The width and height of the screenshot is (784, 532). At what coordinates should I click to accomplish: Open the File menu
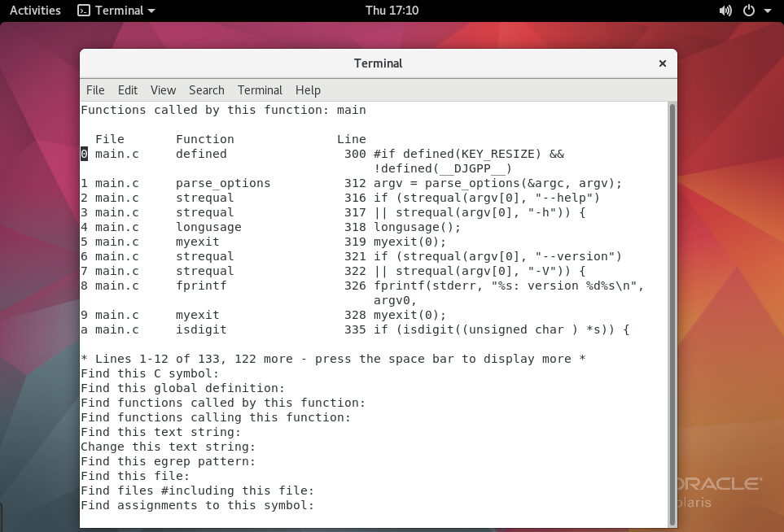(95, 90)
